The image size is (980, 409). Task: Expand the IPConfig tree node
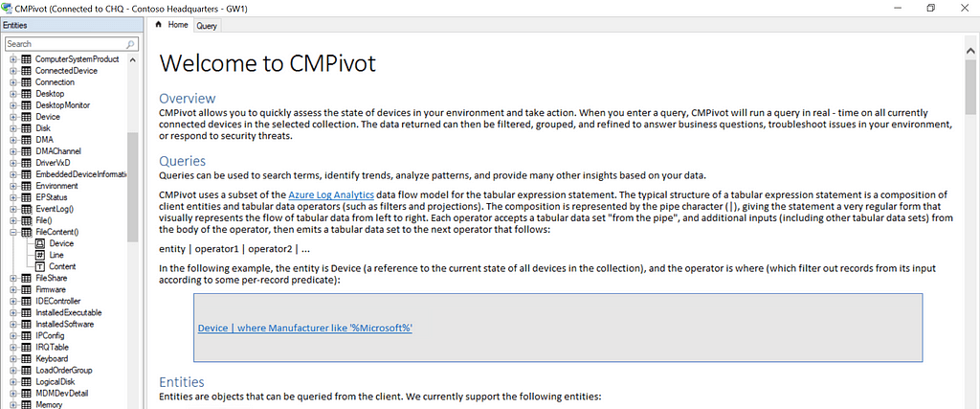[x=13, y=335]
